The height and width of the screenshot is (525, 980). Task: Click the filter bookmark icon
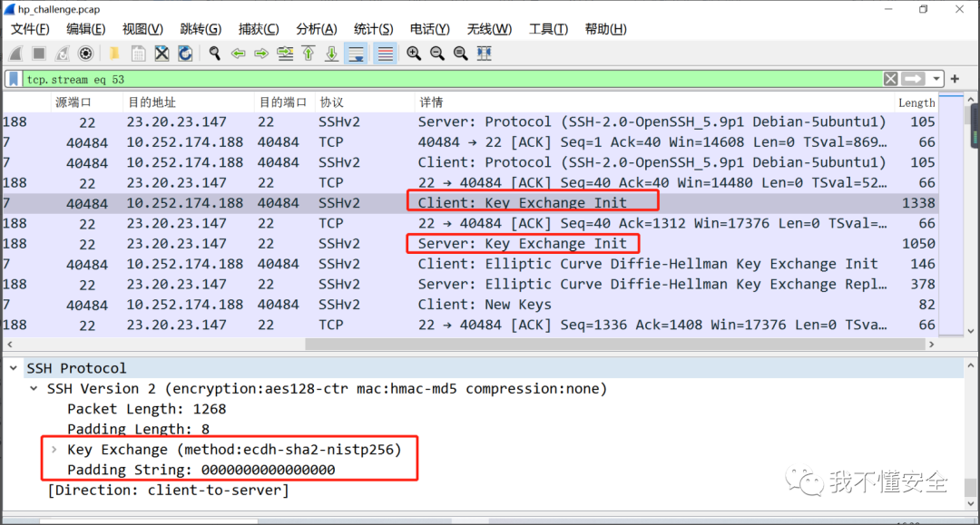14,79
